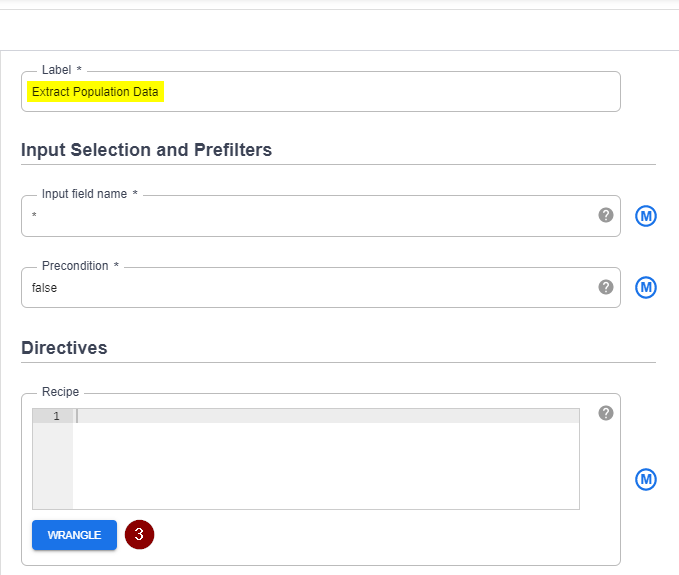Click the Directives section heading
679x575 pixels.
coord(64,348)
